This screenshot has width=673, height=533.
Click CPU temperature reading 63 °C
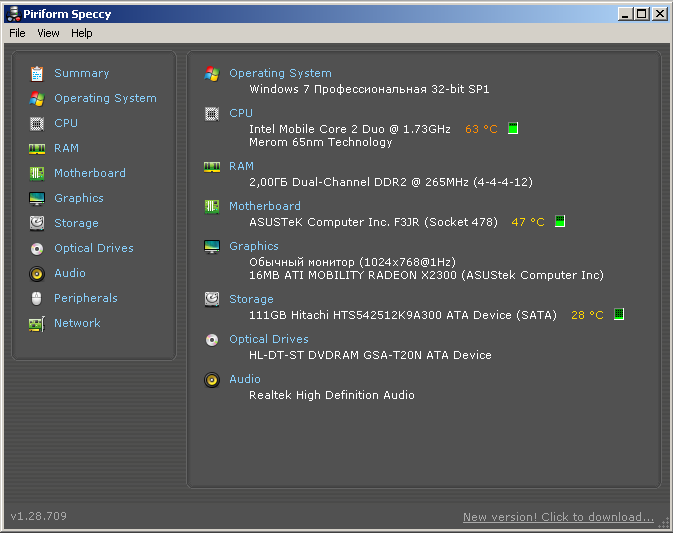(x=481, y=129)
